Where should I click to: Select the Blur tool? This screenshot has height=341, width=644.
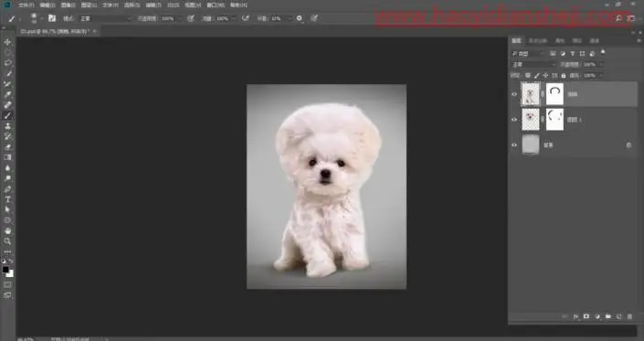click(x=7, y=168)
